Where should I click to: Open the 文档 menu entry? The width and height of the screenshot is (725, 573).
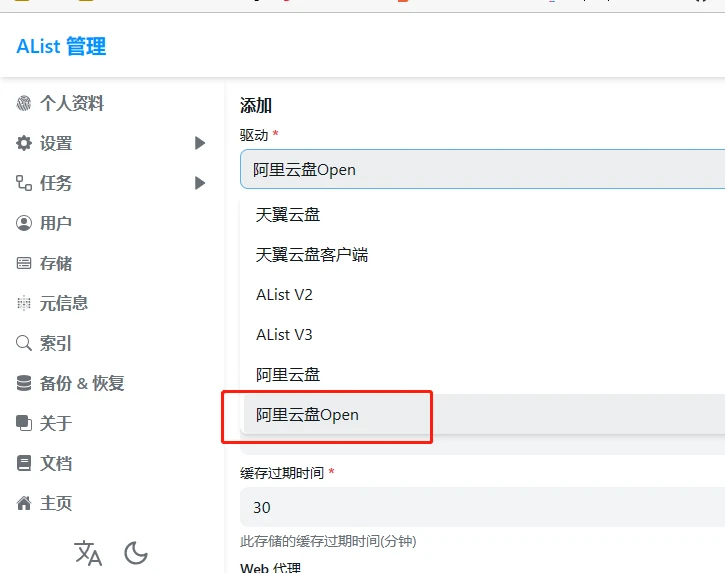click(x=55, y=463)
